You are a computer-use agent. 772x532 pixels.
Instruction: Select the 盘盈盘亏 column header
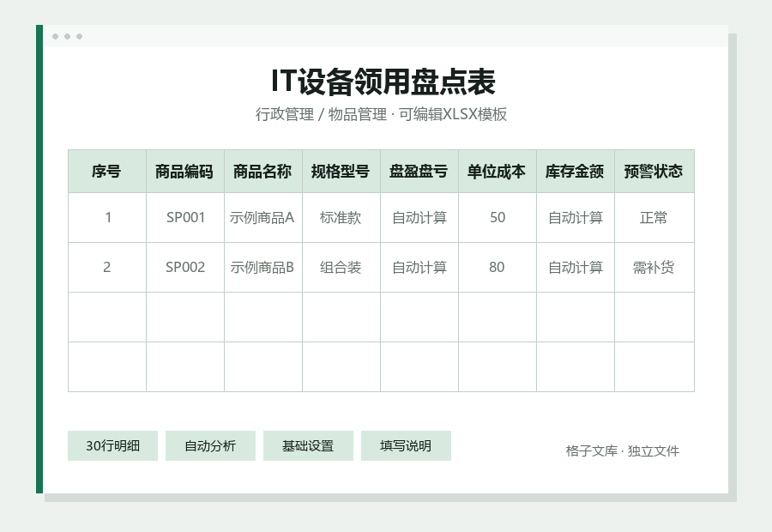[419, 172]
